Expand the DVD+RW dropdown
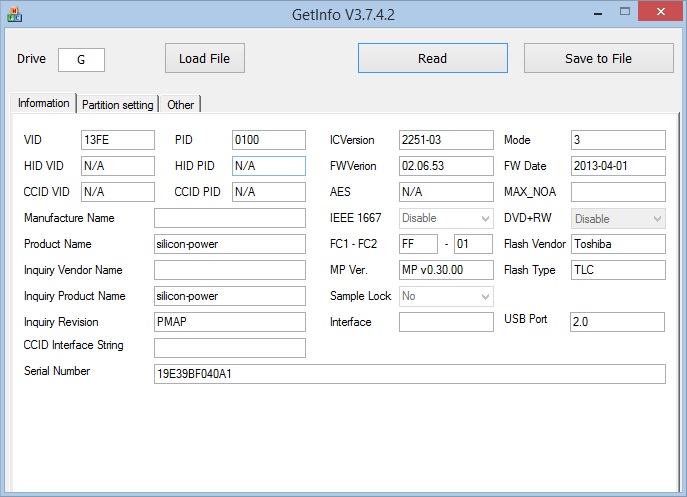Image resolution: width=687 pixels, height=497 pixels. point(618,218)
